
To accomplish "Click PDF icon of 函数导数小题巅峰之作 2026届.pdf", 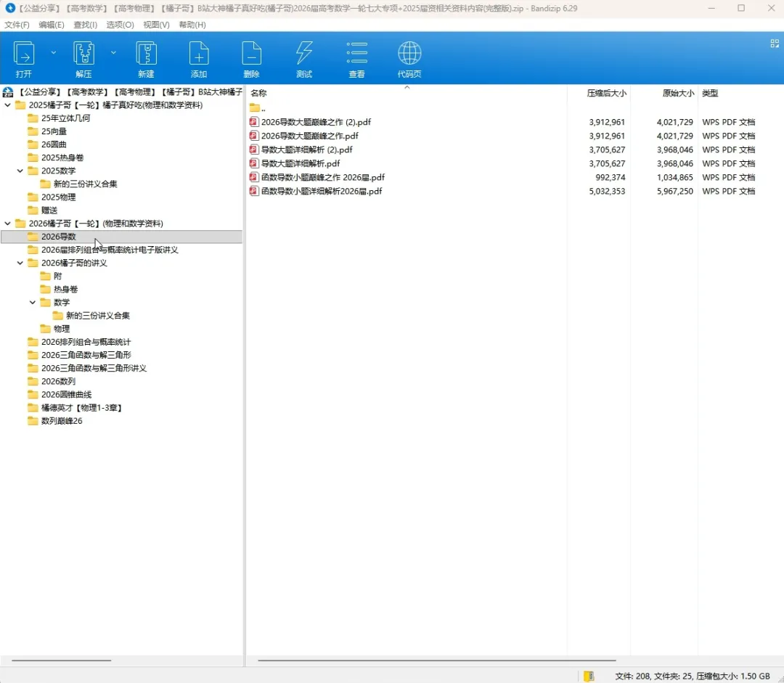I will [x=254, y=178].
